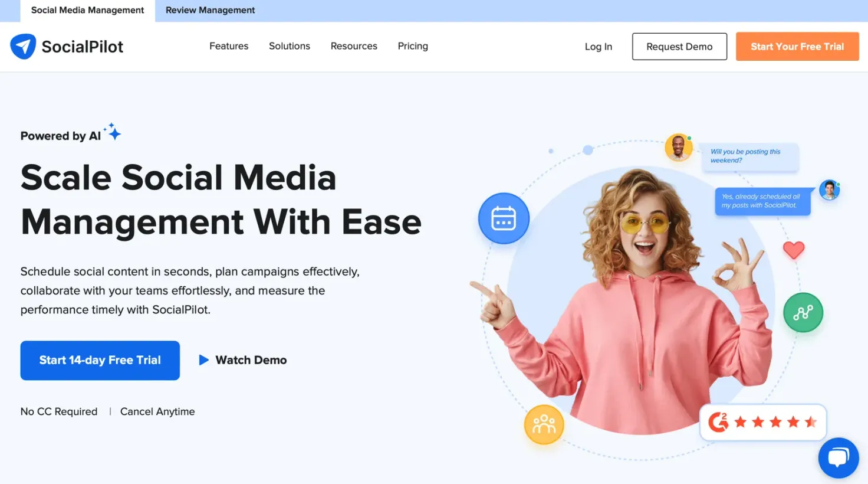Go to the Pricing page

coord(413,46)
